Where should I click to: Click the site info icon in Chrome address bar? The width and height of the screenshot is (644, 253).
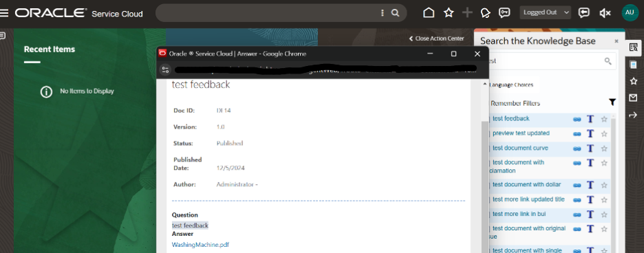pos(165,70)
